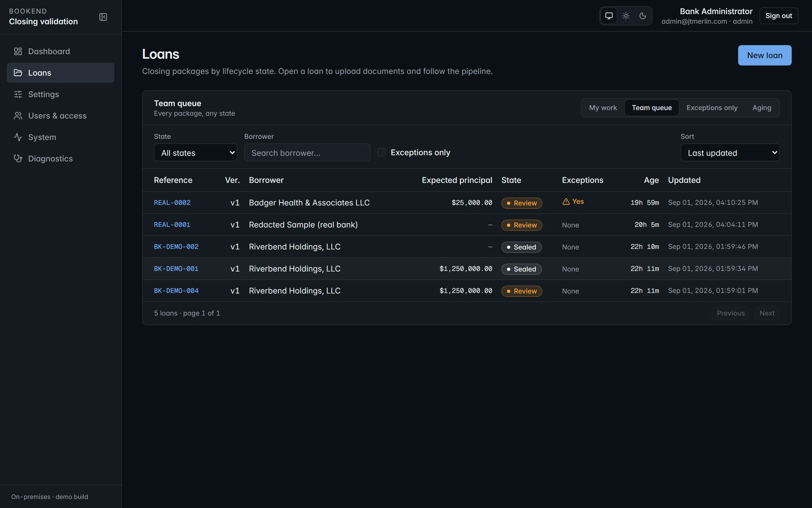
Task: Open loan BK-DEMO-002
Action: 176,247
